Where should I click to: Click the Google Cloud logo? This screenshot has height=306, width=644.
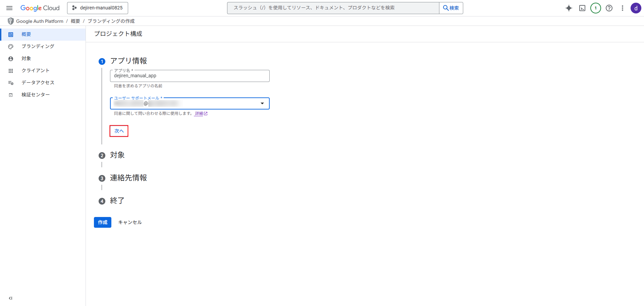(40, 8)
